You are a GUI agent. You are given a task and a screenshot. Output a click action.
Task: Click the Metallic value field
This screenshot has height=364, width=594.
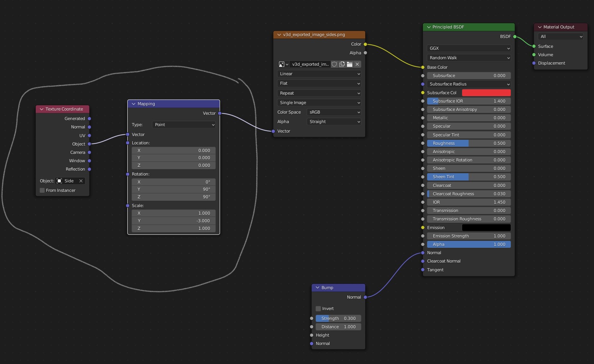tap(469, 118)
